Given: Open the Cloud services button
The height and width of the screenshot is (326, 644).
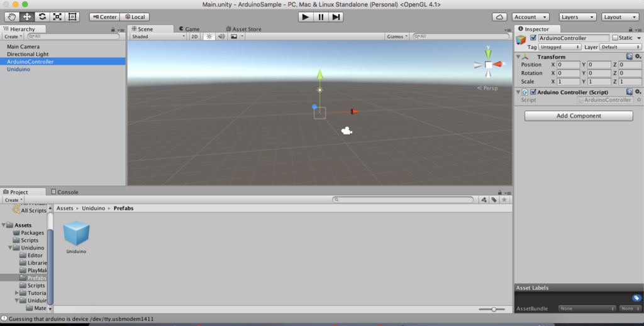Looking at the screenshot, I should [x=499, y=17].
